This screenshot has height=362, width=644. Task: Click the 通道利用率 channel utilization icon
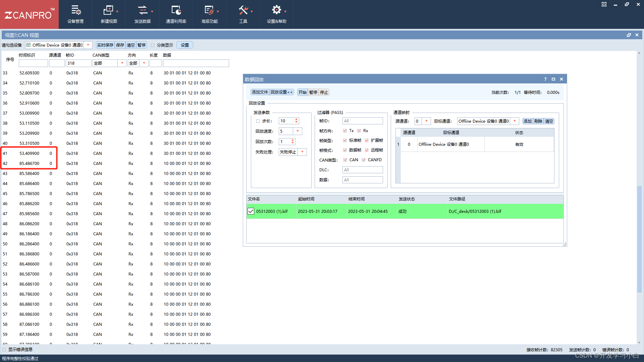tap(176, 11)
